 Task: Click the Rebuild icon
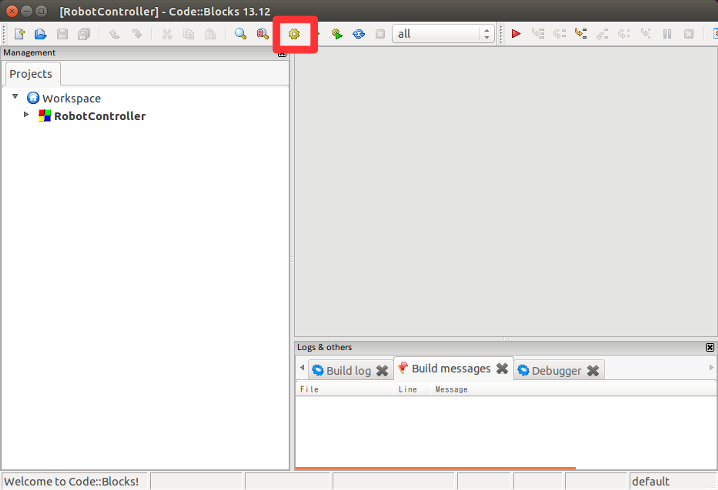click(358, 34)
